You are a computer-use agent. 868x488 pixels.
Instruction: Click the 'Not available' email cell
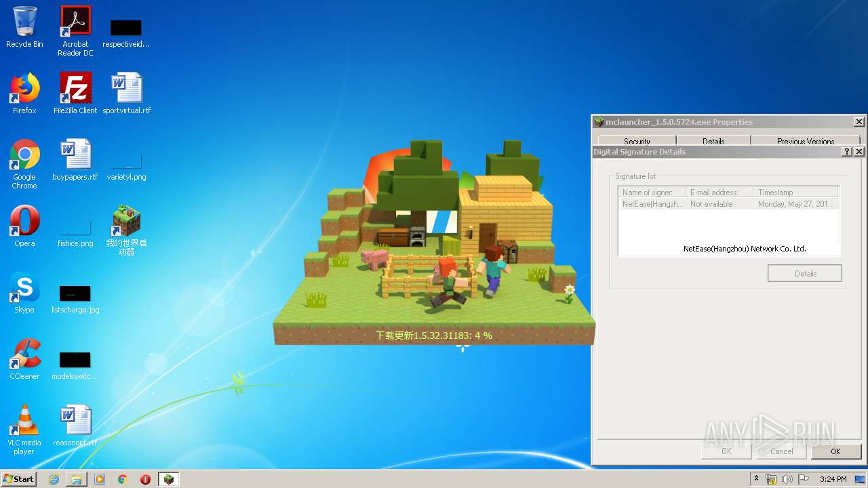711,204
